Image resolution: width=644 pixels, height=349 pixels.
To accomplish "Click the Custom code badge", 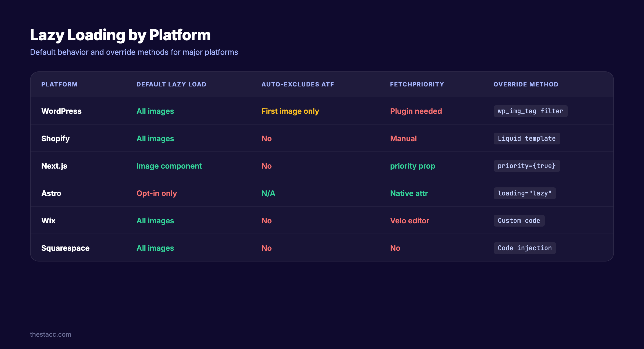I will coord(519,220).
